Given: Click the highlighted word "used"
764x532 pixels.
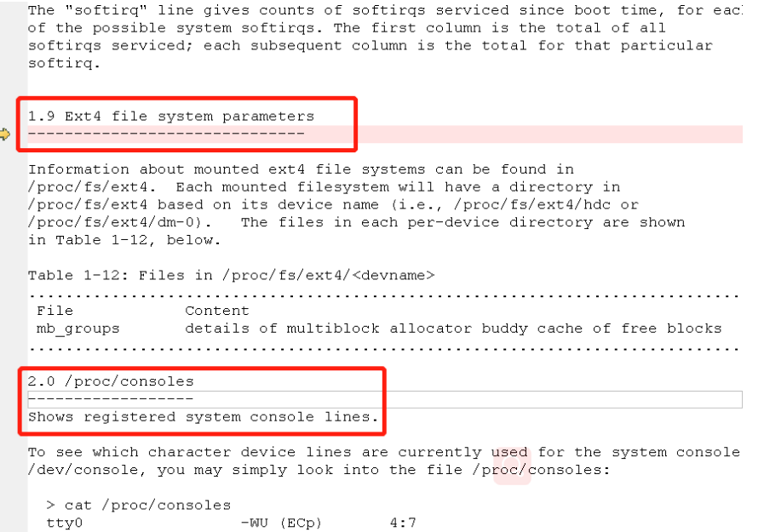Looking at the screenshot, I should pyautogui.click(x=509, y=452).
